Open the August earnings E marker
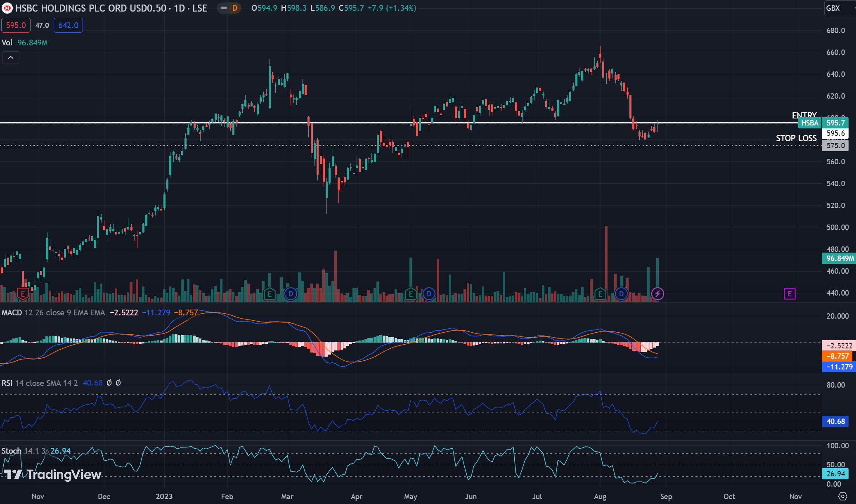 (600, 294)
